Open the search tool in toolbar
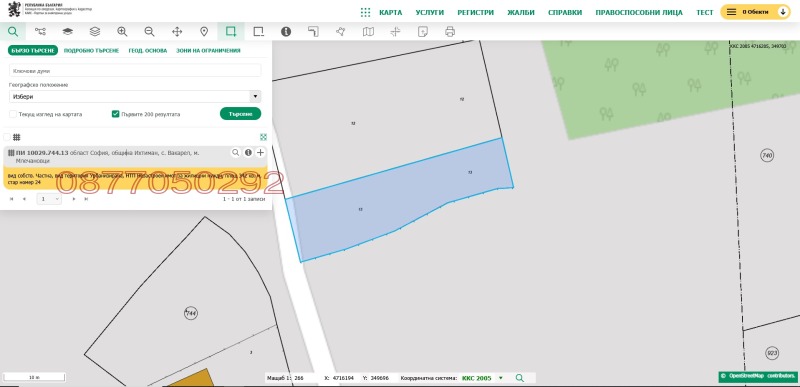Screen dimensions: 800x387 [13, 32]
